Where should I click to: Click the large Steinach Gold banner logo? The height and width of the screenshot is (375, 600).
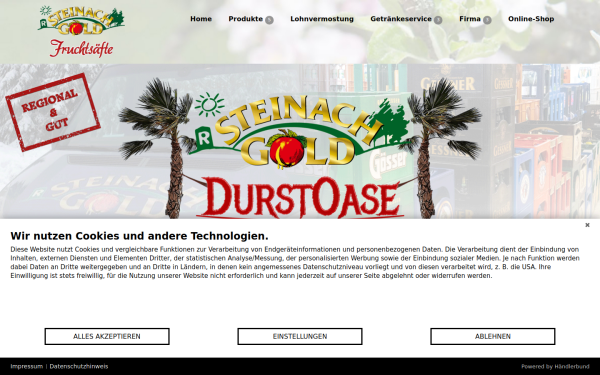click(x=300, y=131)
